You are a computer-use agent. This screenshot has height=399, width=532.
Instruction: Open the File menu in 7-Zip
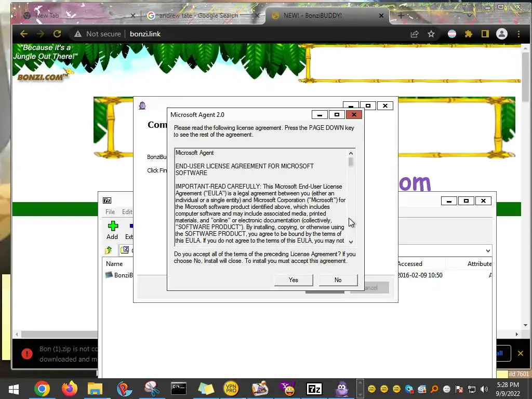[x=110, y=212]
